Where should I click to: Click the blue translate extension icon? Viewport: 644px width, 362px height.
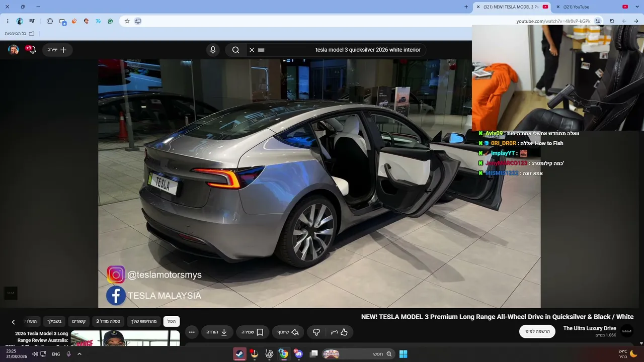[98, 21]
